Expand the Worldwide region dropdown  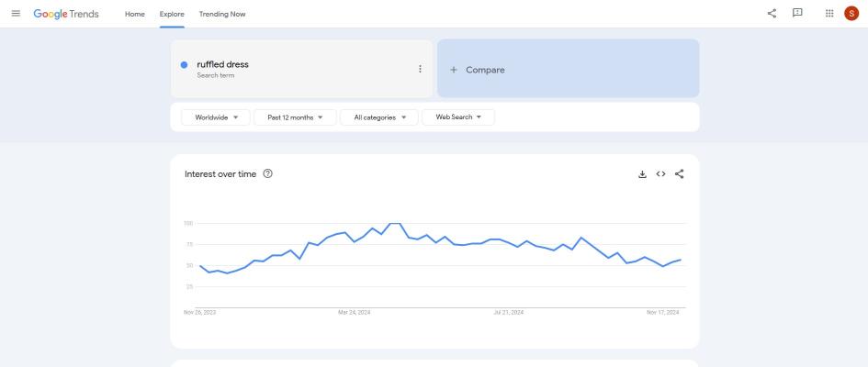pyautogui.click(x=217, y=117)
